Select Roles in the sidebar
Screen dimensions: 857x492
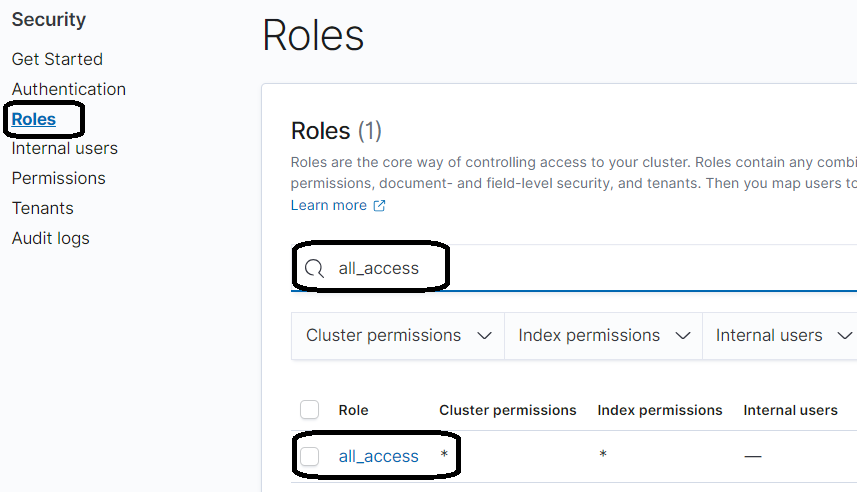34,119
